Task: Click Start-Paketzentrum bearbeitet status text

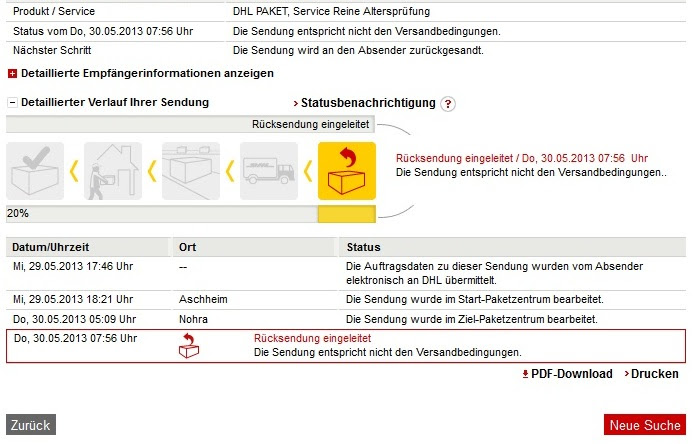Action: [475, 300]
